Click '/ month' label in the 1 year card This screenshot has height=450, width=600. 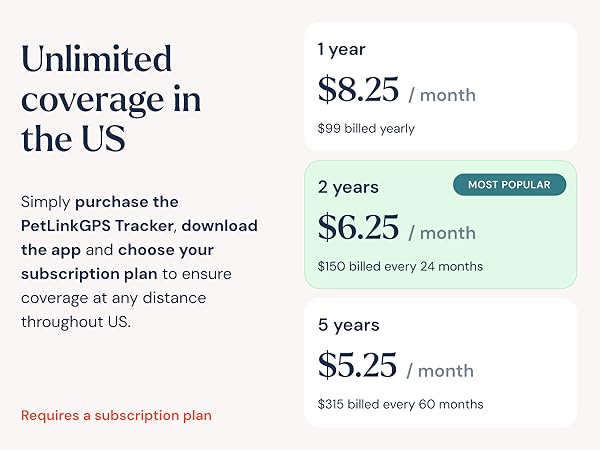coord(441,95)
